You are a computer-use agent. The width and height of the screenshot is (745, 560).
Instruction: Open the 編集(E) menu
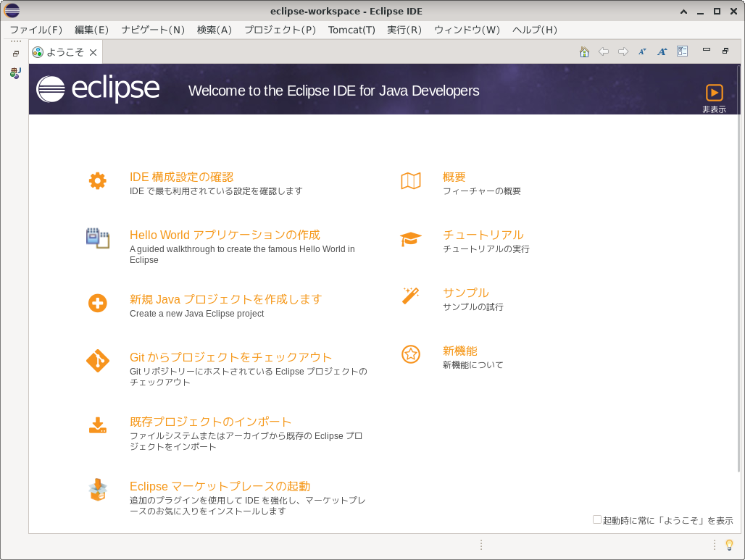92,30
